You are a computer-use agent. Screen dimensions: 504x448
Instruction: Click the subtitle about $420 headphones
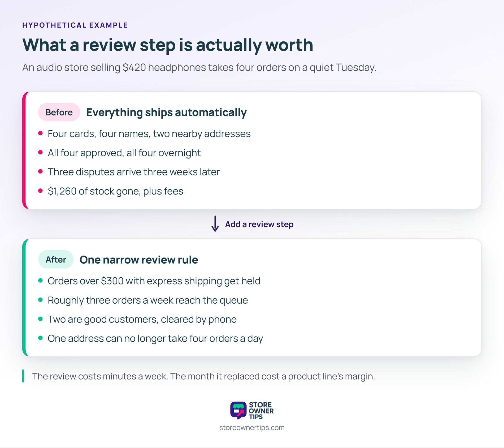click(199, 67)
